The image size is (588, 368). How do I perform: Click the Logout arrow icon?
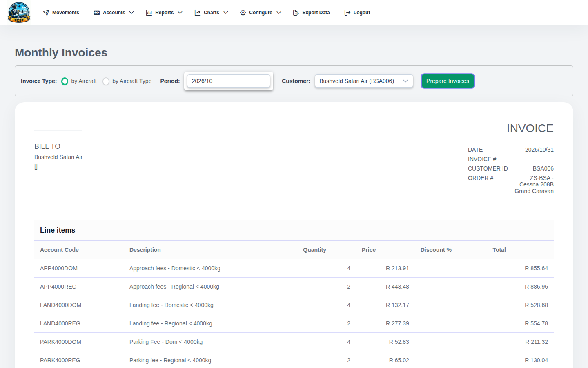347,13
